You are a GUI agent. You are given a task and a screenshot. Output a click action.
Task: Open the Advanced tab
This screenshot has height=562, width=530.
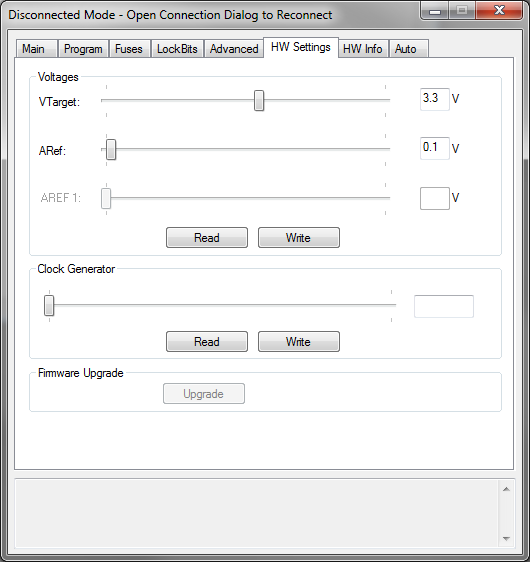pos(234,49)
